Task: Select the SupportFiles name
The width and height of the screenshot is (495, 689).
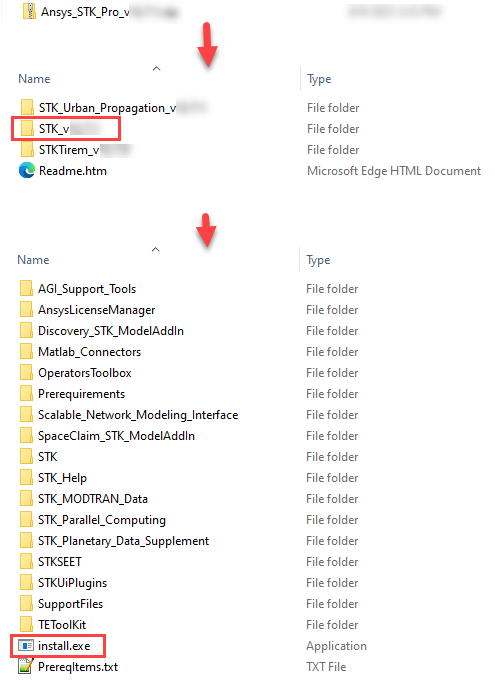Action: click(70, 604)
